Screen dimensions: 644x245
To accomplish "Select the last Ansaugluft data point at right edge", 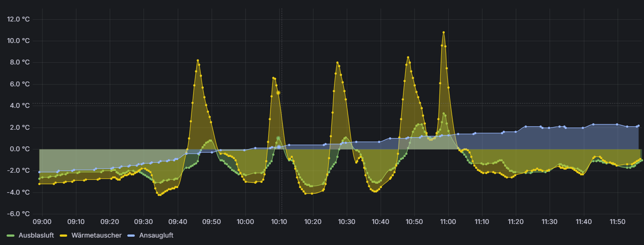I will [638, 126].
